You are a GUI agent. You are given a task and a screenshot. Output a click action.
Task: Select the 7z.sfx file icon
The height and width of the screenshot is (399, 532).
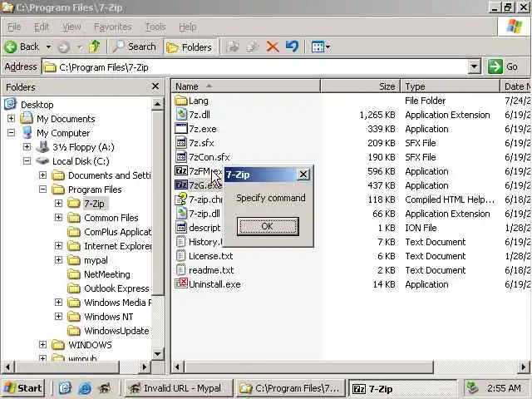tap(181, 143)
